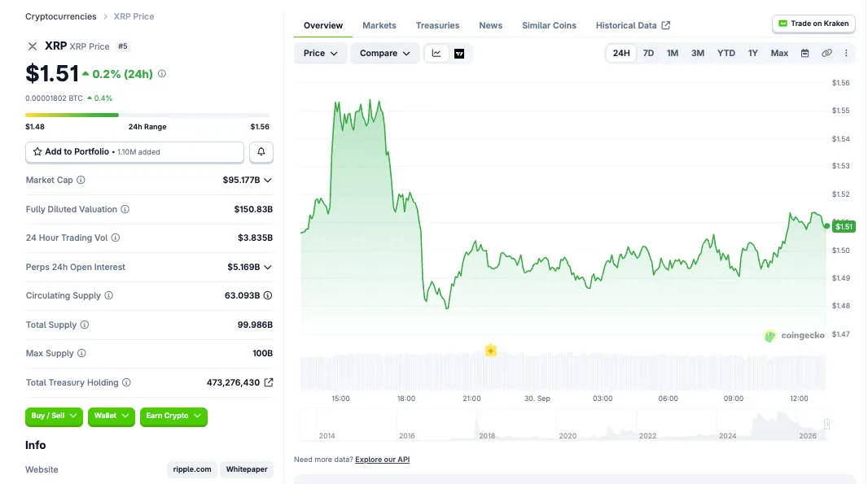Open the Explore our API link
The height and width of the screenshot is (484, 868).
pos(382,460)
